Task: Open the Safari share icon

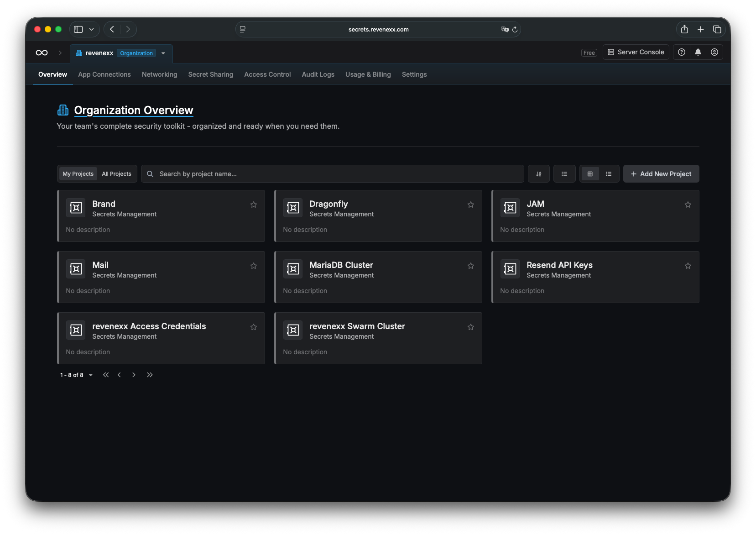Action: pyautogui.click(x=684, y=29)
